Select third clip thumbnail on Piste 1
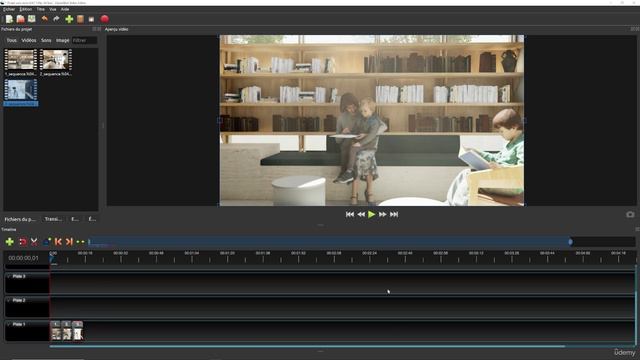 (78, 333)
